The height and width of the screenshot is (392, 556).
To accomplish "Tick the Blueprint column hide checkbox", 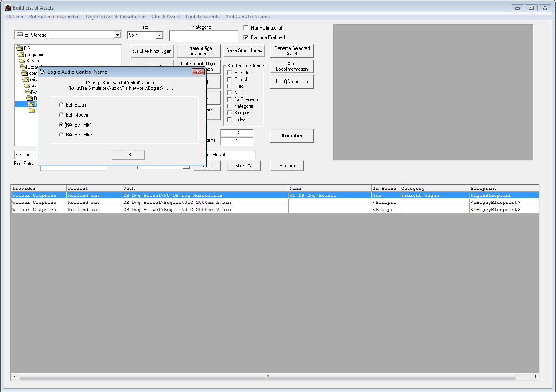I will 229,113.
